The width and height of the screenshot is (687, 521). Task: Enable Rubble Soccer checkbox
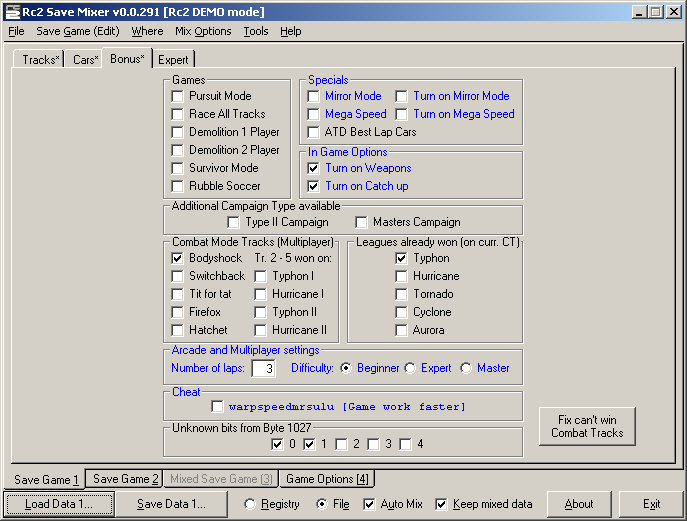(x=177, y=186)
